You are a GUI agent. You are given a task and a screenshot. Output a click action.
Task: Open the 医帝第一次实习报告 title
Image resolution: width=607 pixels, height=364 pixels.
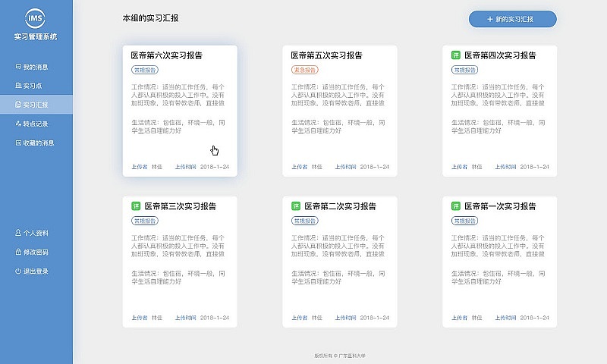(x=500, y=206)
